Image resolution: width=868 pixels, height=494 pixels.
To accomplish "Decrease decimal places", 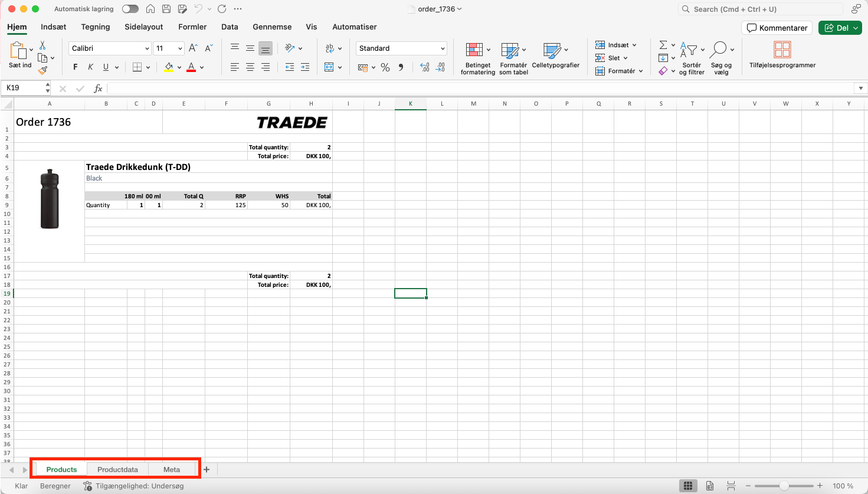I will [x=441, y=67].
